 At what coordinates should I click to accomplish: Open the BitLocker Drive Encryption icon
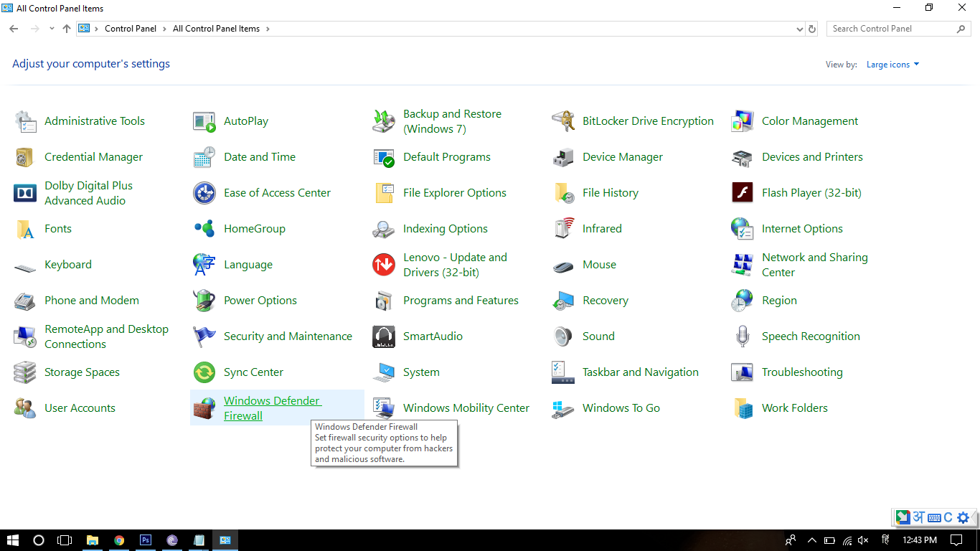563,121
